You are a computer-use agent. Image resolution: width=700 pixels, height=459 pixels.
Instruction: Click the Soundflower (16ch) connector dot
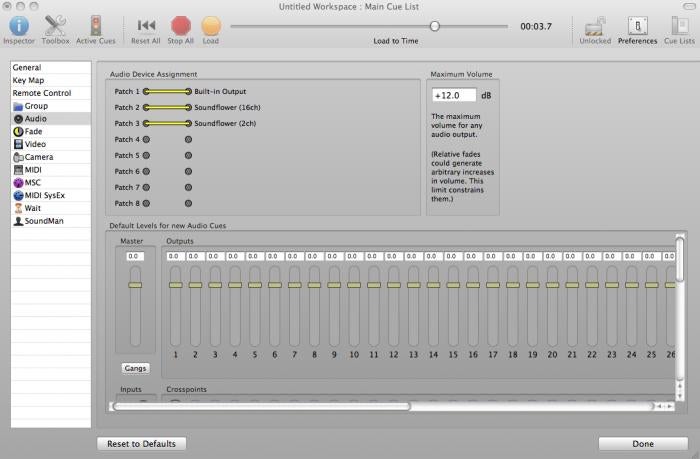[x=188, y=108]
